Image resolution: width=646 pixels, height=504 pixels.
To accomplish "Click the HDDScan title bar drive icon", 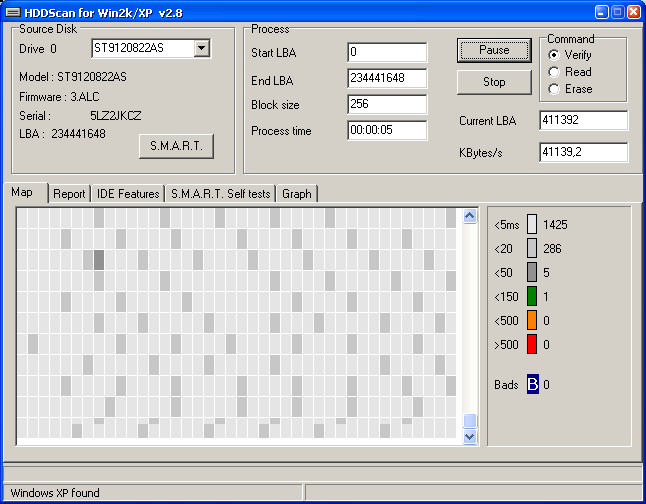I will tap(12, 13).
